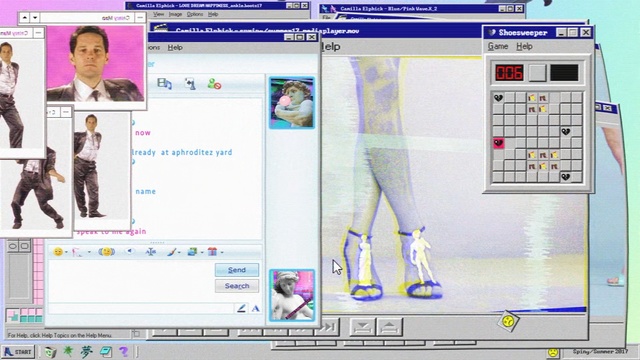Image resolution: width=640 pixels, height=360 pixels.
Task: Click the foreground/background color indicator in paint
Action: (13, 315)
